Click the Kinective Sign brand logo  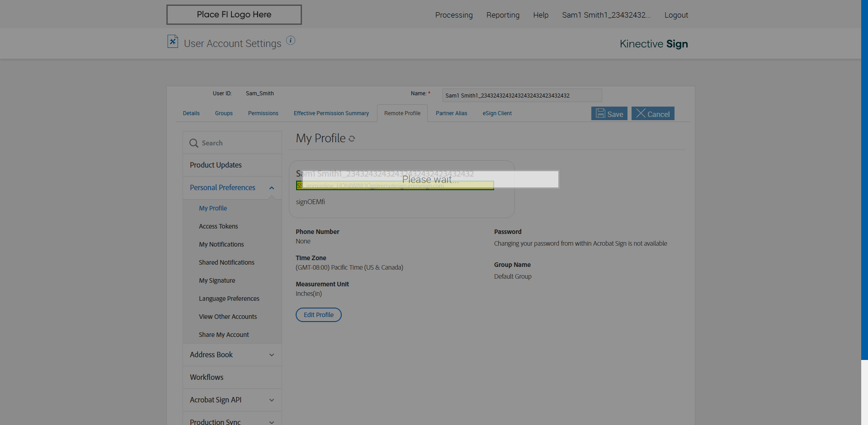(654, 44)
